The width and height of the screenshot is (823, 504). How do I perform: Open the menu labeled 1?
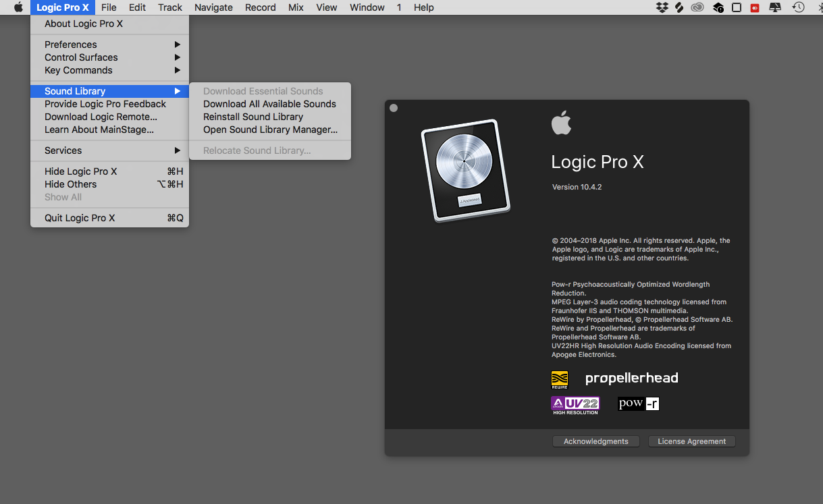pos(399,7)
